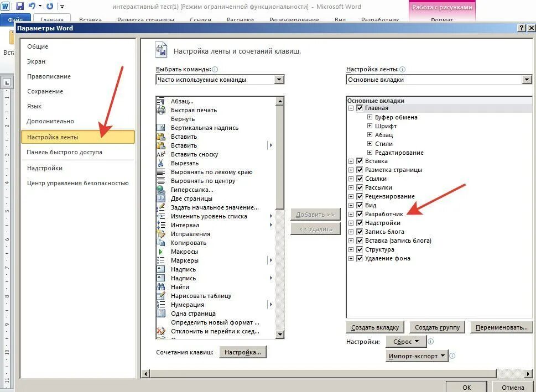Click the Настройка... keyboard shortcuts button
Image resolution: width=536 pixels, height=392 pixels.
coord(243,352)
